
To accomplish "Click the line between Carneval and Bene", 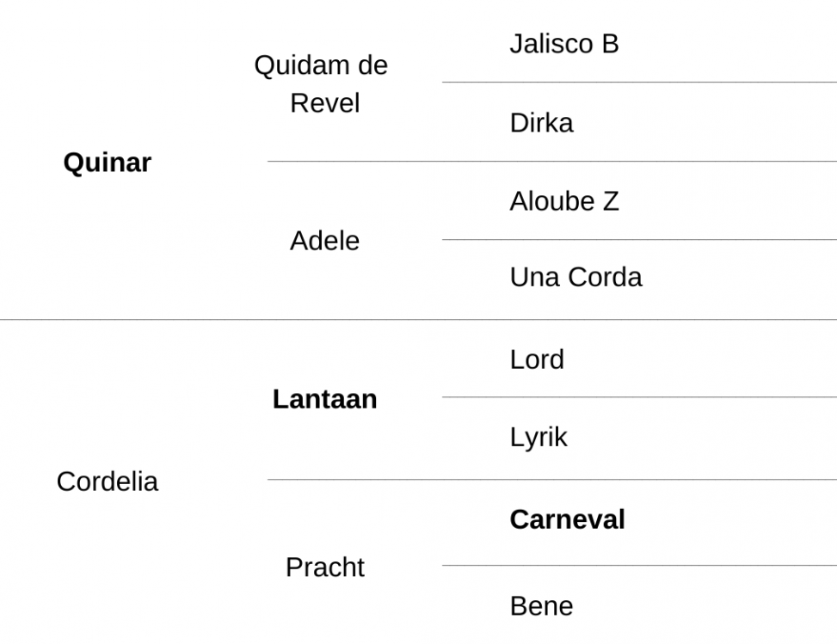I will pyautogui.click(x=639, y=565).
